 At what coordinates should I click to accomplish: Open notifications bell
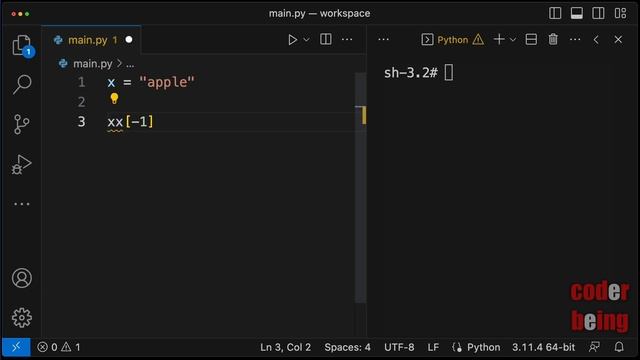[619, 347]
